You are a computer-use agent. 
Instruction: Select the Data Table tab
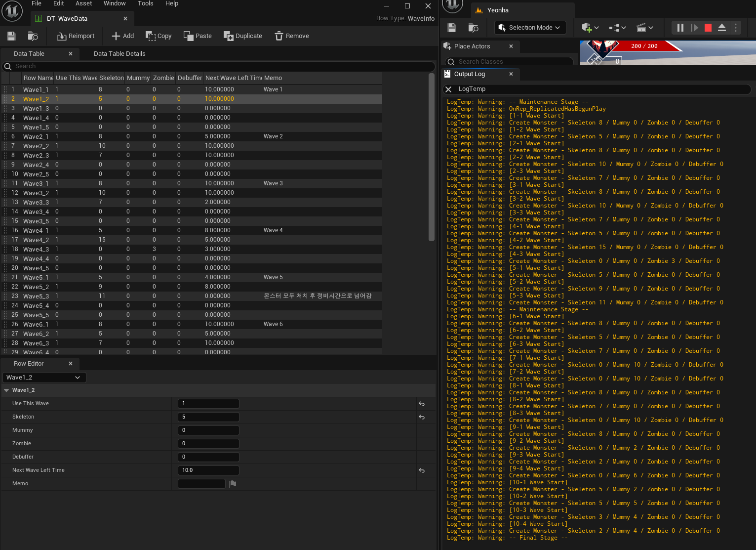pos(29,54)
